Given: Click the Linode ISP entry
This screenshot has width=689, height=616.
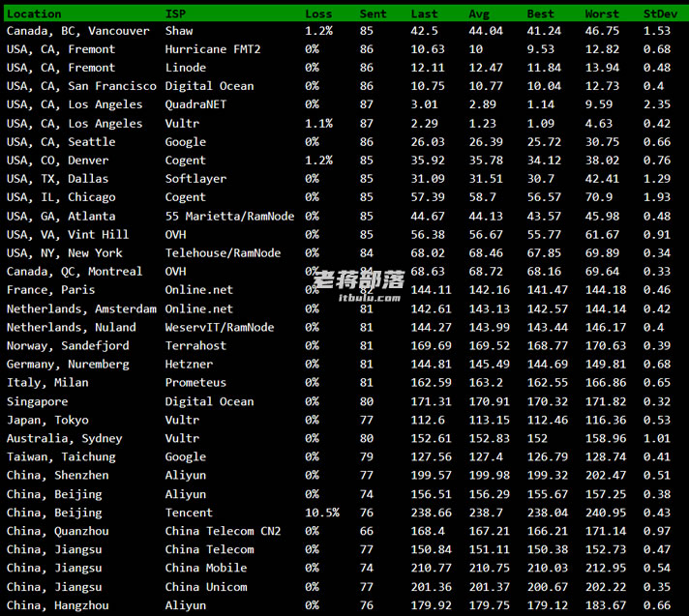Looking at the screenshot, I should pos(186,68).
